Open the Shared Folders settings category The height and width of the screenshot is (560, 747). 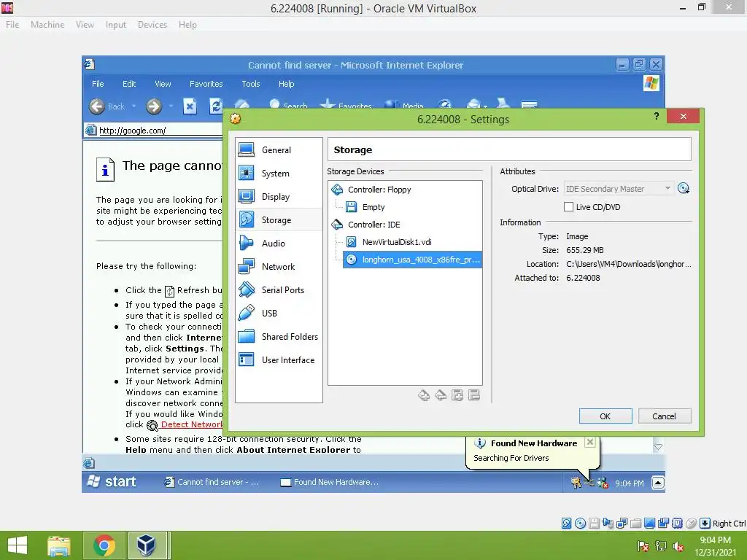coord(279,337)
